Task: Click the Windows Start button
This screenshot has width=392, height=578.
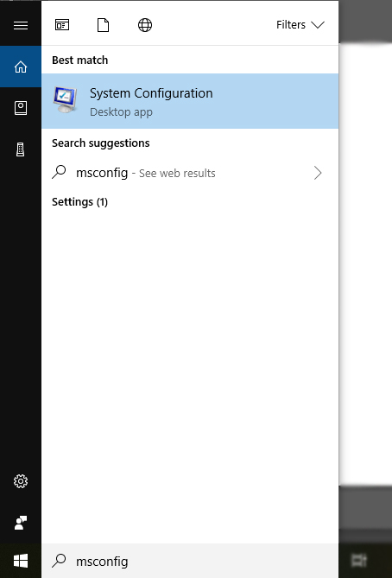Action: pos(21,562)
